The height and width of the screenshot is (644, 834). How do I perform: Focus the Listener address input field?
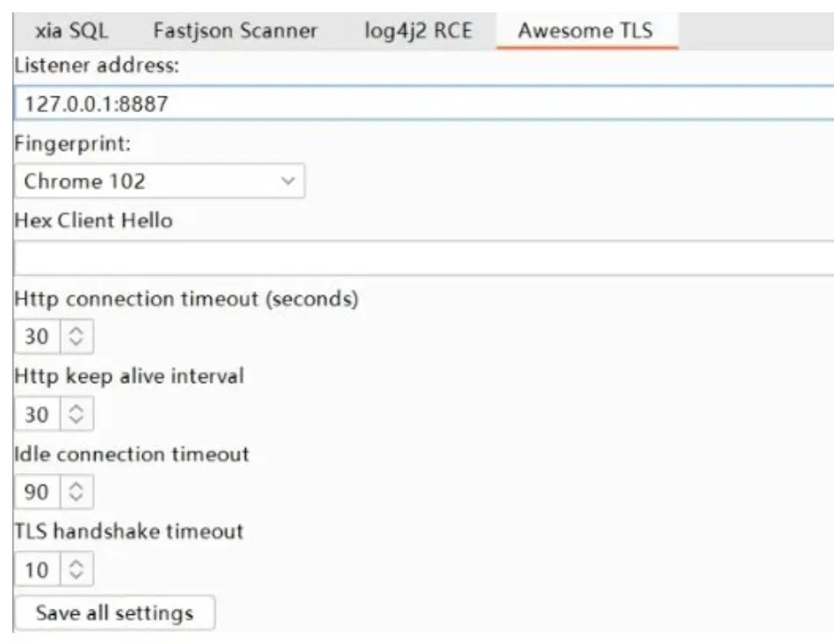tap(421, 104)
